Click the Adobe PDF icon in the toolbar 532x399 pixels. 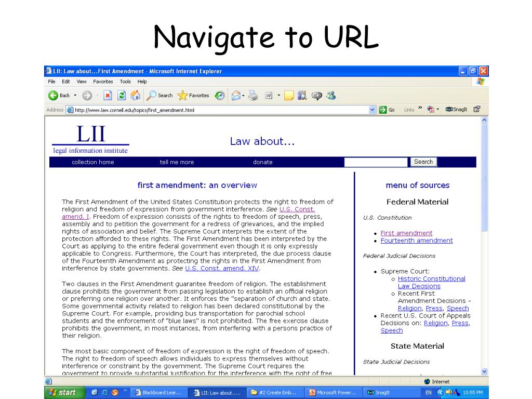431,109
